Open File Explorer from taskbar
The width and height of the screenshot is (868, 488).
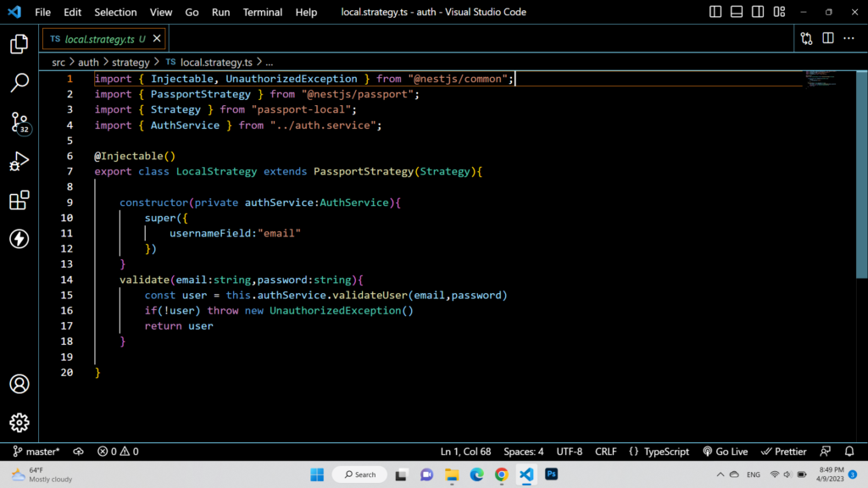[x=452, y=474]
